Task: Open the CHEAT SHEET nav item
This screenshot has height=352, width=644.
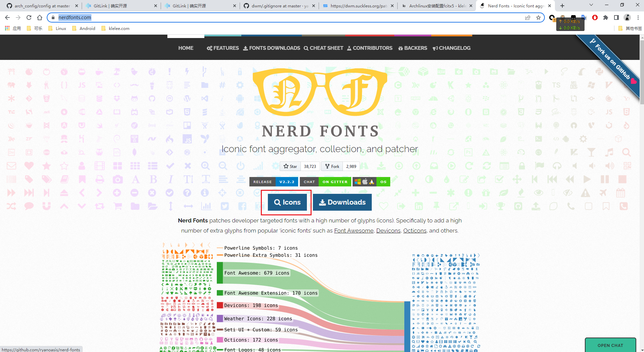Action: click(x=323, y=48)
